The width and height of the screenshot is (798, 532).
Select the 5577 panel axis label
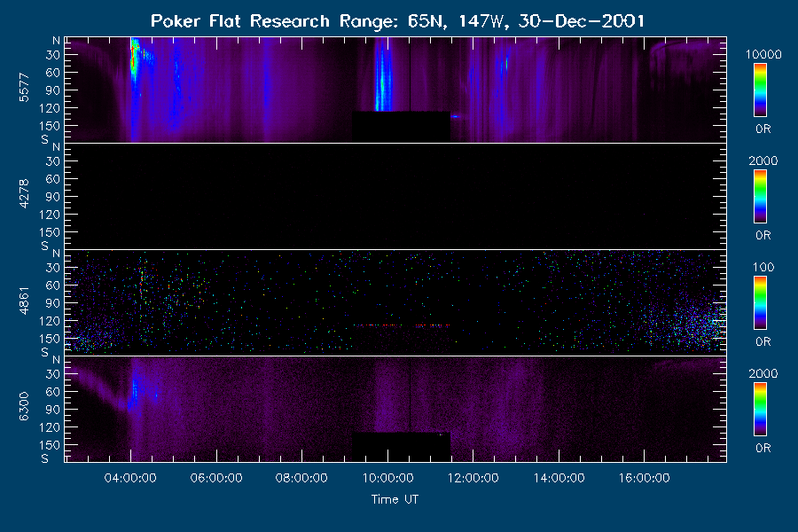[24, 88]
